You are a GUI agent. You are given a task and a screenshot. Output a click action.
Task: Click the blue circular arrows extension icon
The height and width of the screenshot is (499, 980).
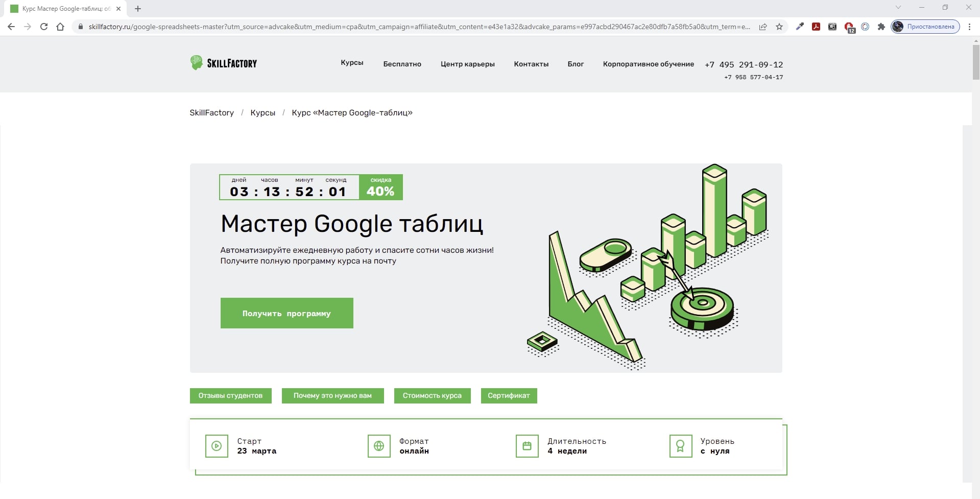tap(865, 27)
